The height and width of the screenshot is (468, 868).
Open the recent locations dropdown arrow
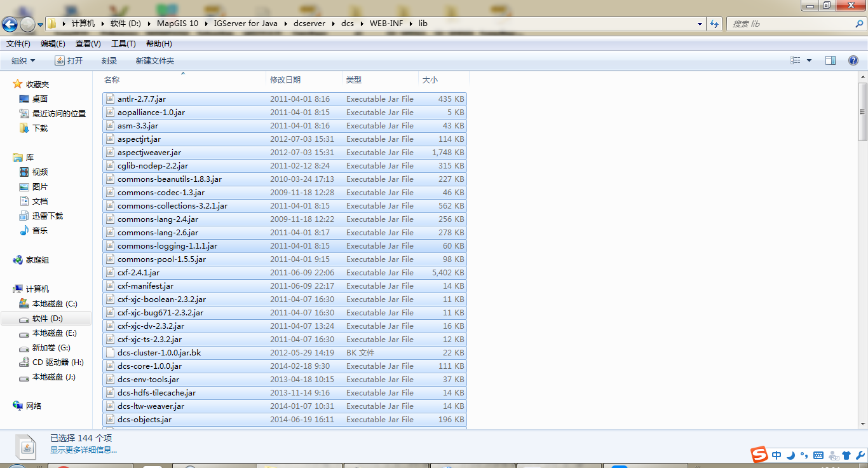point(41,25)
